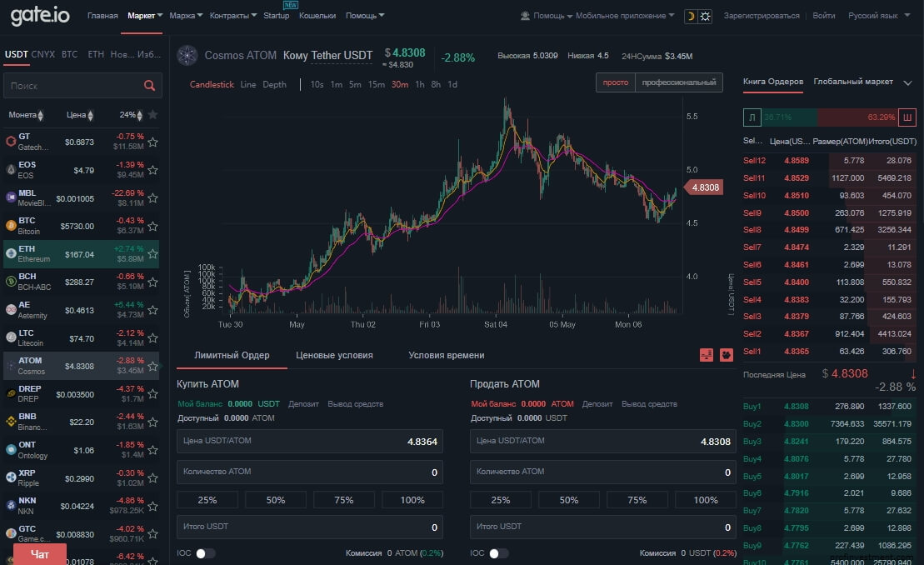Favorite EOS coin with star icon
The image size is (924, 565).
point(152,170)
